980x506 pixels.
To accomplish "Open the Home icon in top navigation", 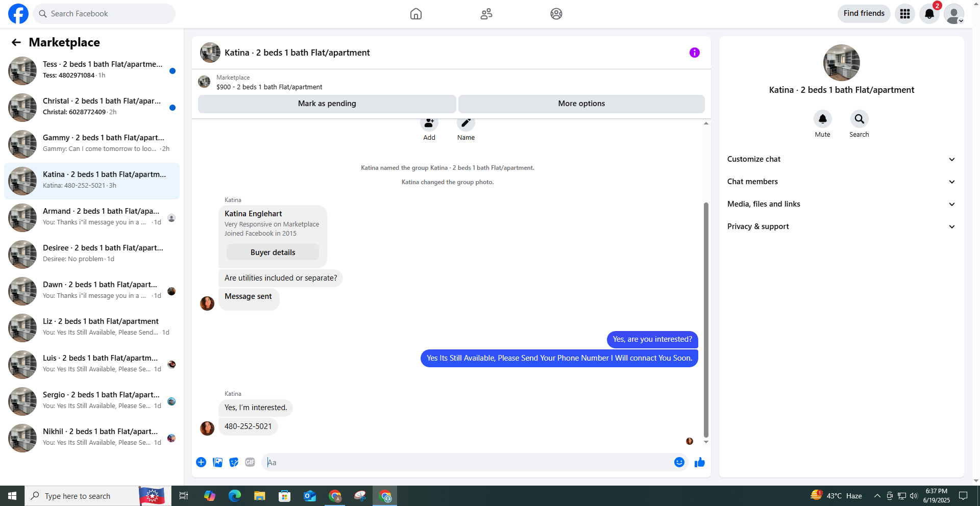I will pyautogui.click(x=416, y=14).
